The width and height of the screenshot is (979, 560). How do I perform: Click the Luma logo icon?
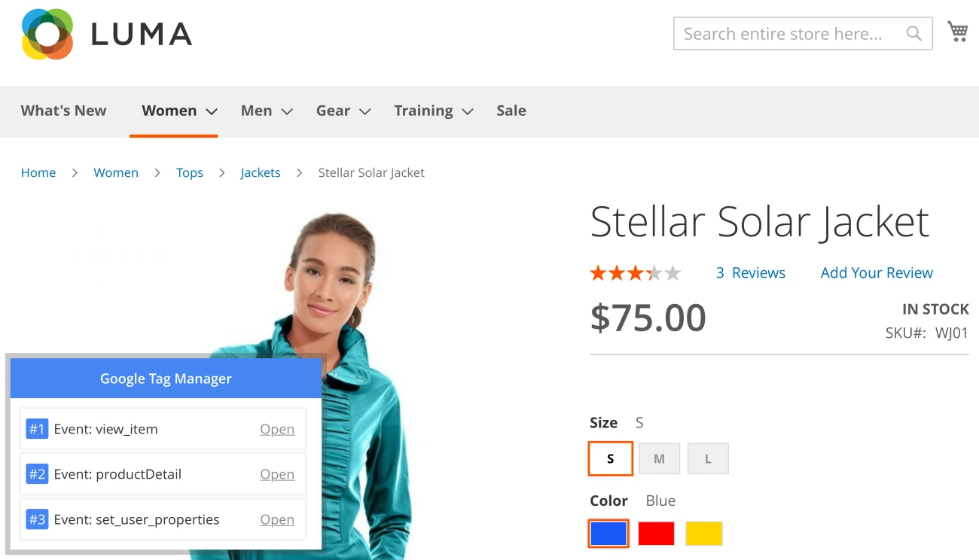(x=47, y=34)
